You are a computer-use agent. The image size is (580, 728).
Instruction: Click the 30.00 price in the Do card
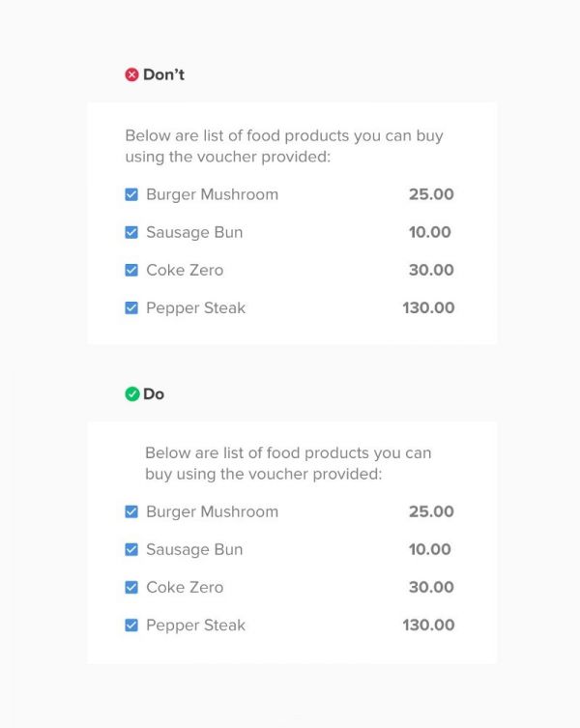[431, 587]
